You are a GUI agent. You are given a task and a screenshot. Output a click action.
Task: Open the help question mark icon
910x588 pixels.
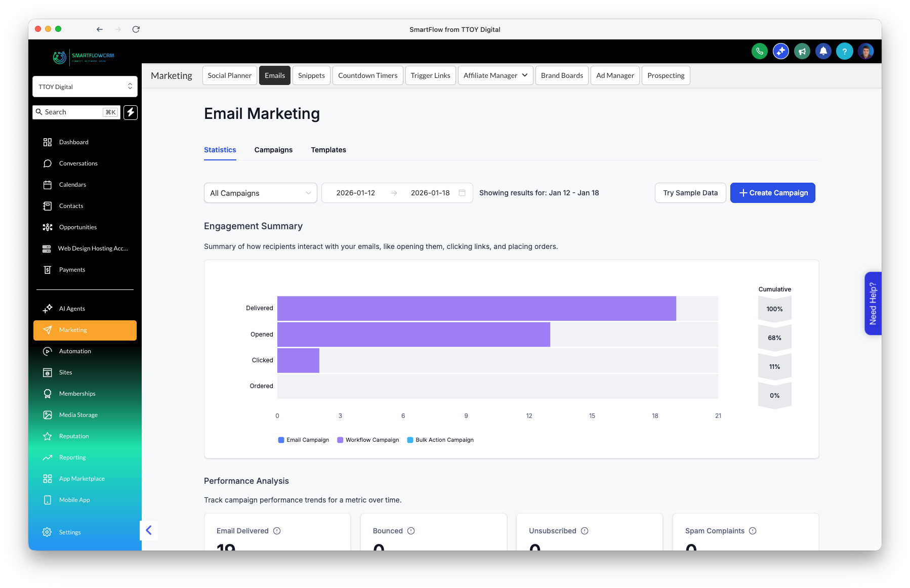[845, 51]
